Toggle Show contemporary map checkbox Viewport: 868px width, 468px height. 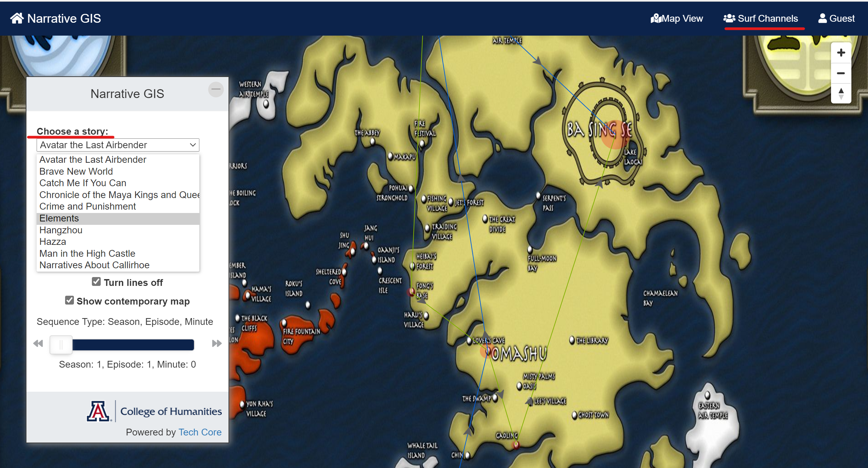pyautogui.click(x=70, y=300)
